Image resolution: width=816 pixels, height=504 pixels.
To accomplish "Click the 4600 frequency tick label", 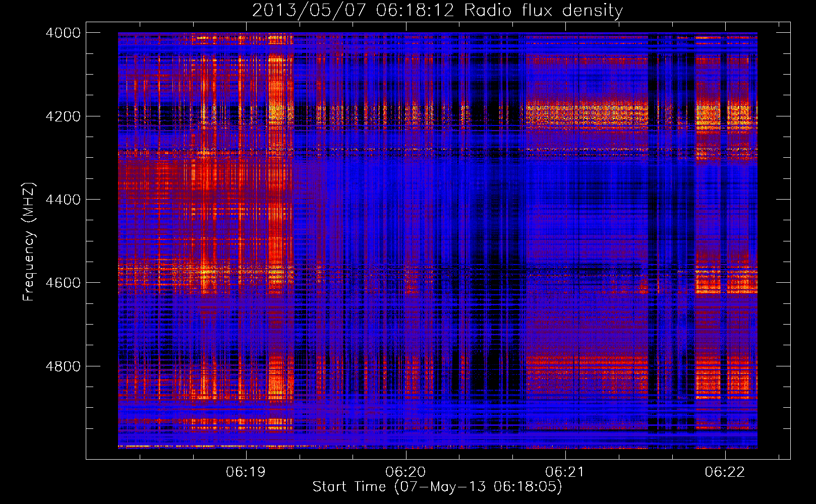I will 63,283.
